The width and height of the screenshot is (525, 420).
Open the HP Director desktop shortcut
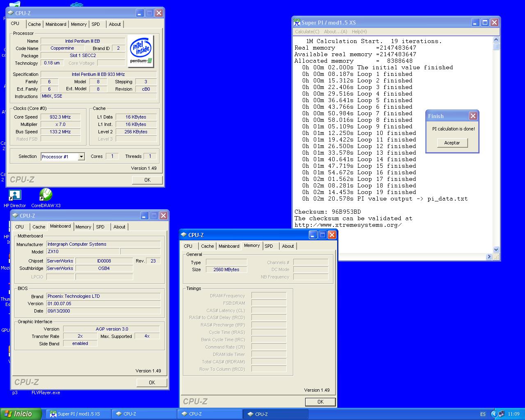tap(15, 198)
